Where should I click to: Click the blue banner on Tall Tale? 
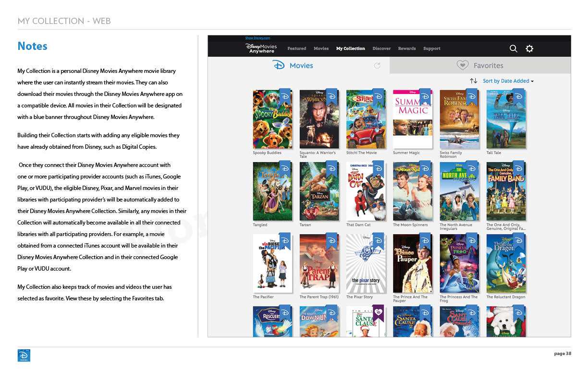(x=518, y=97)
